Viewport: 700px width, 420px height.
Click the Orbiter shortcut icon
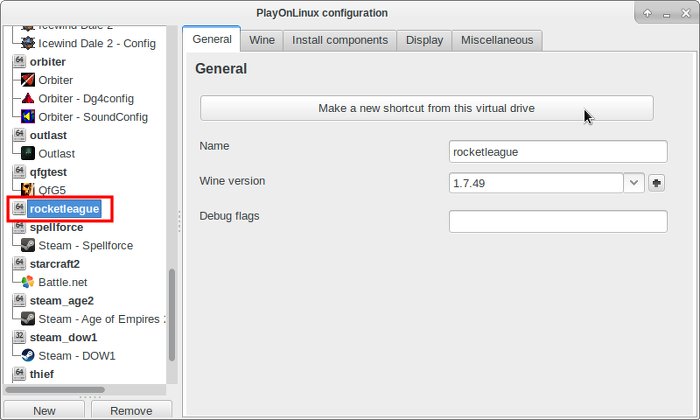point(28,80)
